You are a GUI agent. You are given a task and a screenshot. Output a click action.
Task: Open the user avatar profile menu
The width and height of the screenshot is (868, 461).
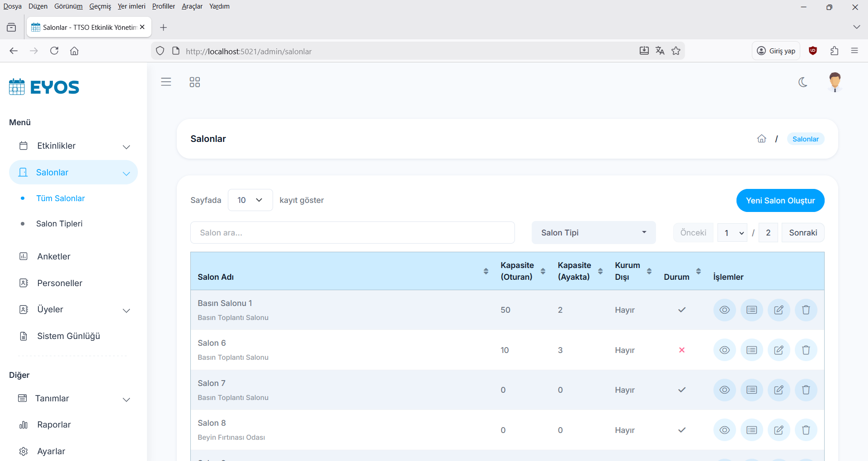pyautogui.click(x=835, y=82)
